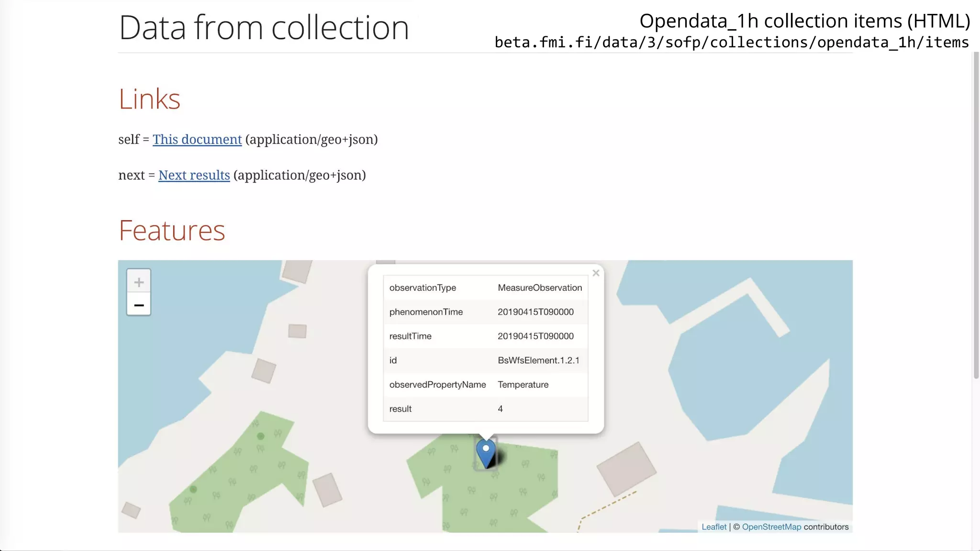Click the Data from collection title
Viewport: 980px width, 551px height.
264,28
